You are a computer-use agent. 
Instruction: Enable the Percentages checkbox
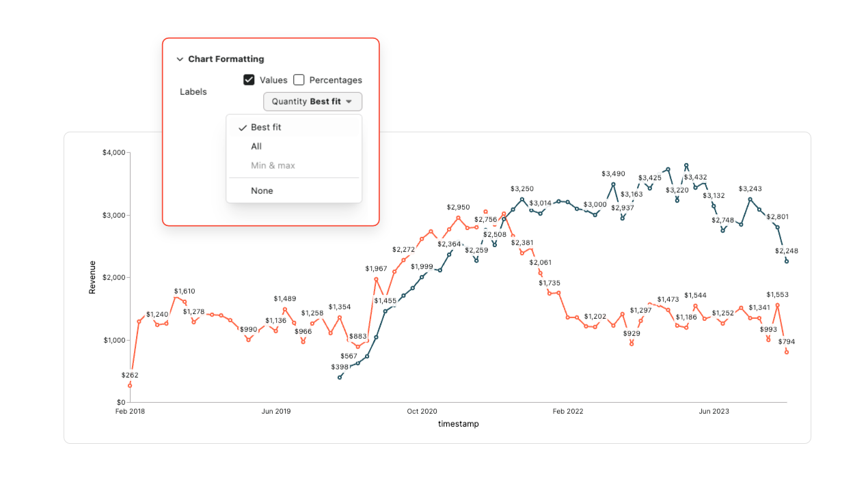299,80
